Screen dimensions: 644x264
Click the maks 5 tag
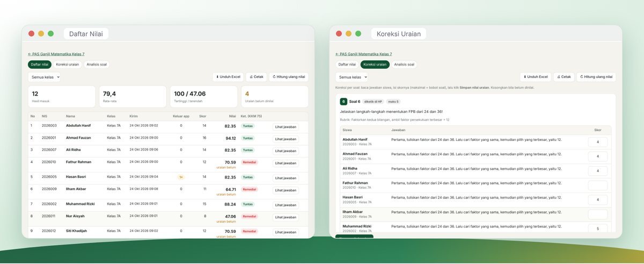click(x=393, y=102)
